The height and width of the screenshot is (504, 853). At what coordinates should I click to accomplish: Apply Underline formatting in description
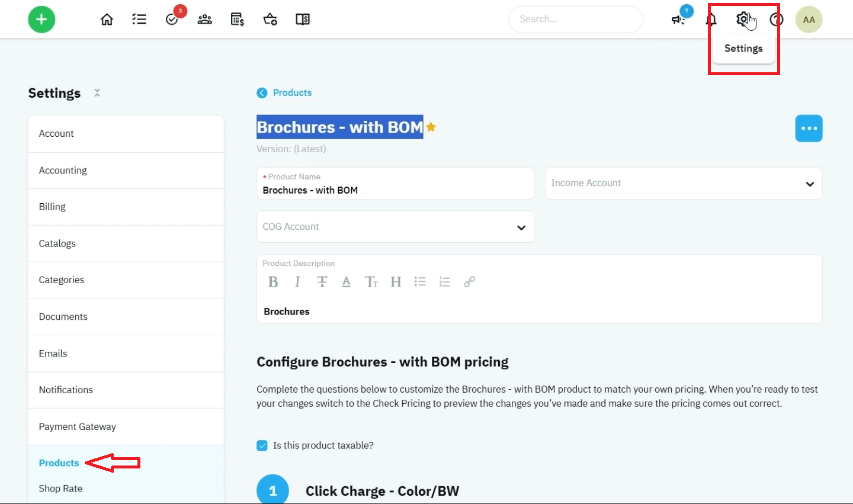click(x=347, y=282)
